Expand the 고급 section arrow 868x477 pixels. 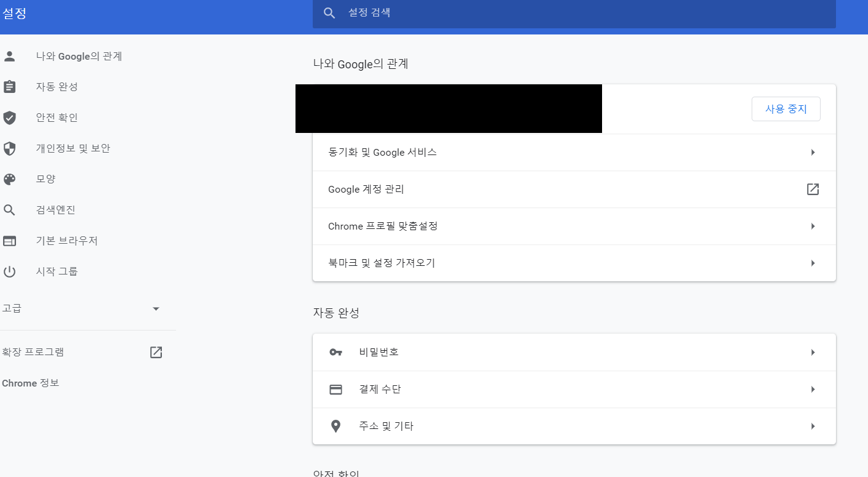pyautogui.click(x=156, y=308)
